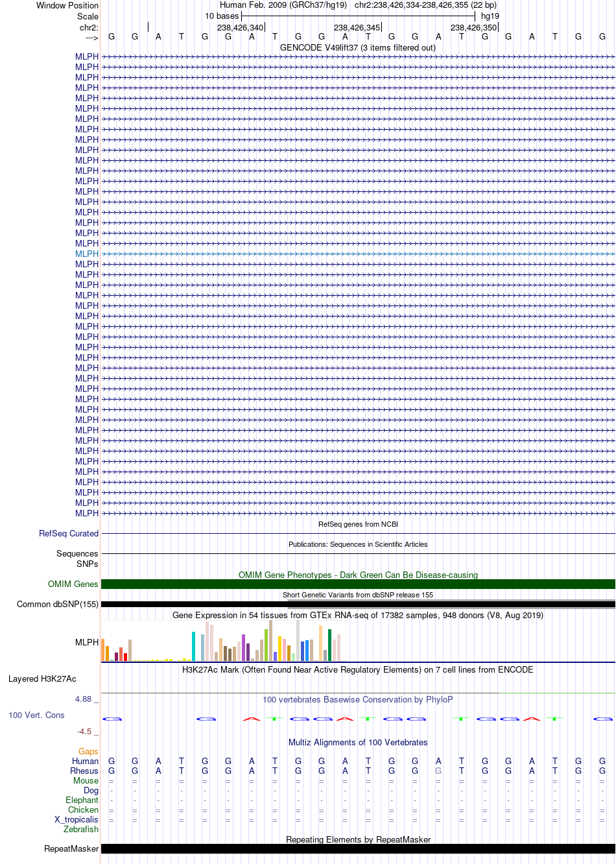
Task: Select the Elephant alignment row label
Action: [x=82, y=800]
